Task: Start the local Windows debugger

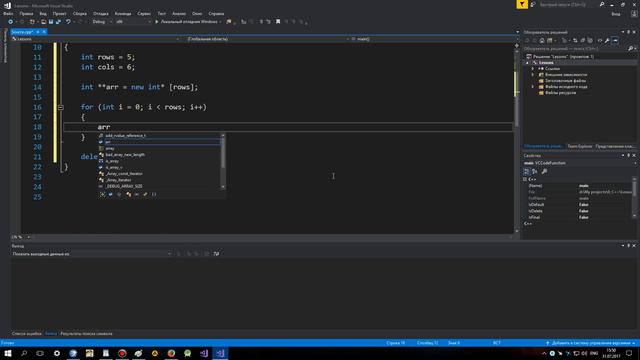Action: click(188, 22)
